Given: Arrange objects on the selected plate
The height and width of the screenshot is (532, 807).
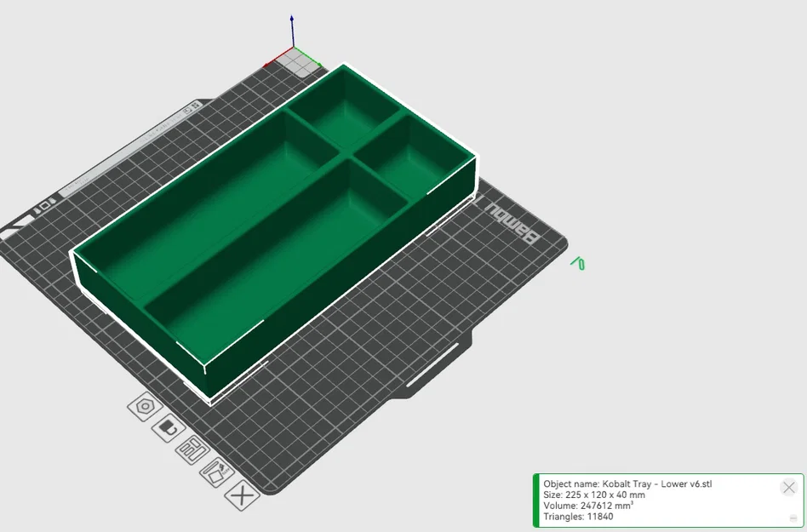Looking at the screenshot, I should [x=192, y=449].
